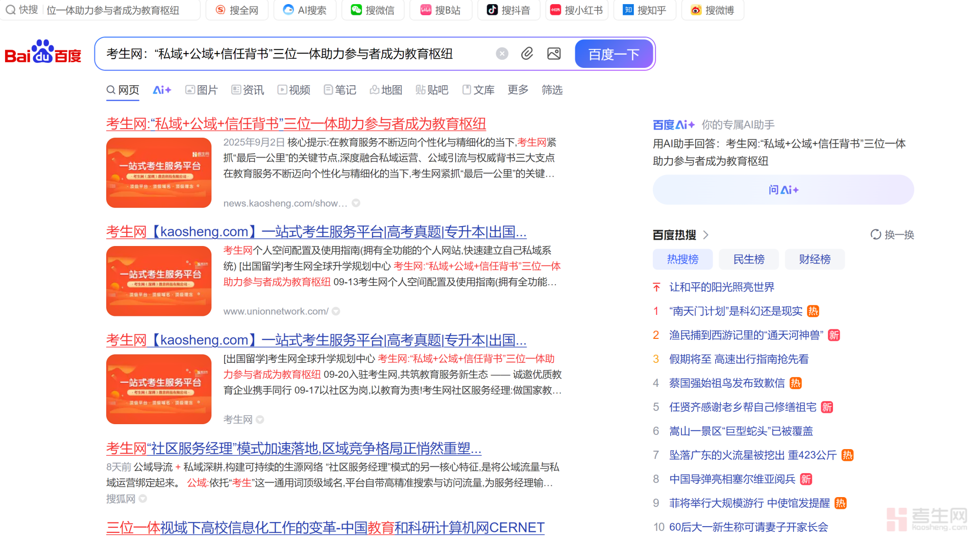Click the paperclip file upload icon
Image resolution: width=980 pixels, height=541 pixels.
pyautogui.click(x=527, y=54)
